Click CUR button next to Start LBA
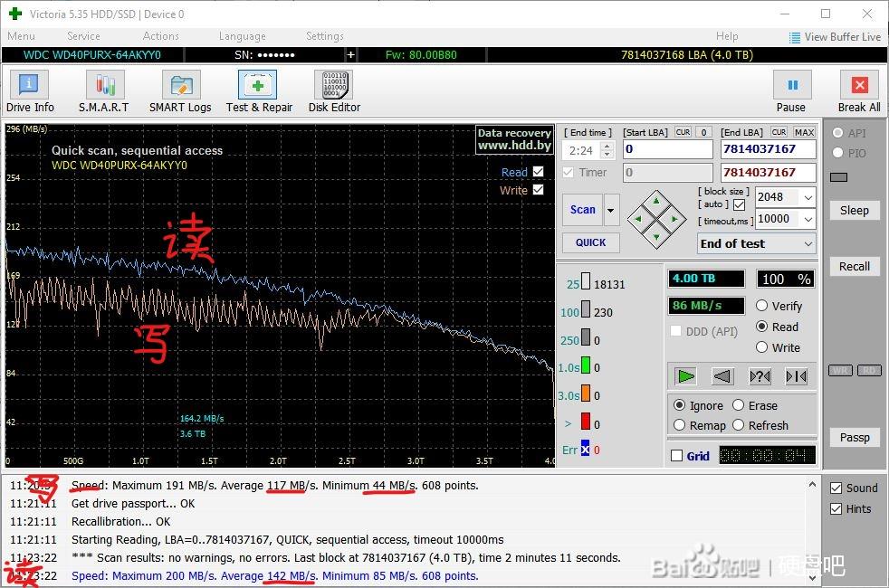 [x=683, y=132]
